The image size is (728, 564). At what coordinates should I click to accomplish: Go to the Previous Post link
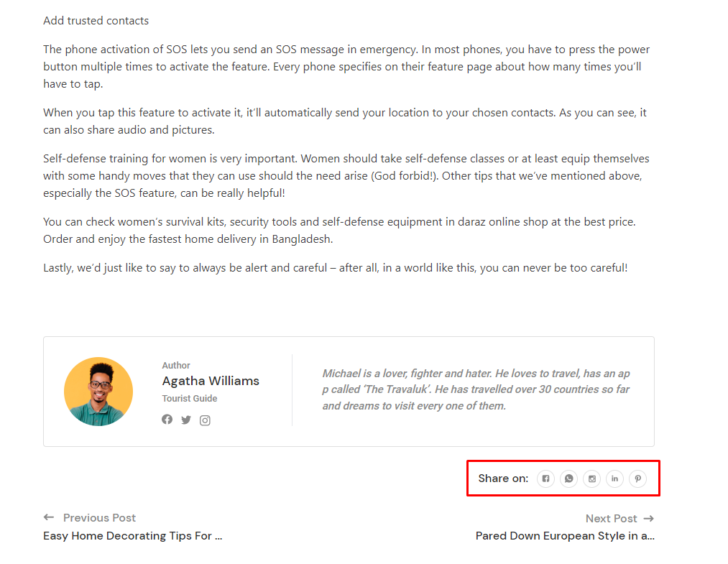99,517
